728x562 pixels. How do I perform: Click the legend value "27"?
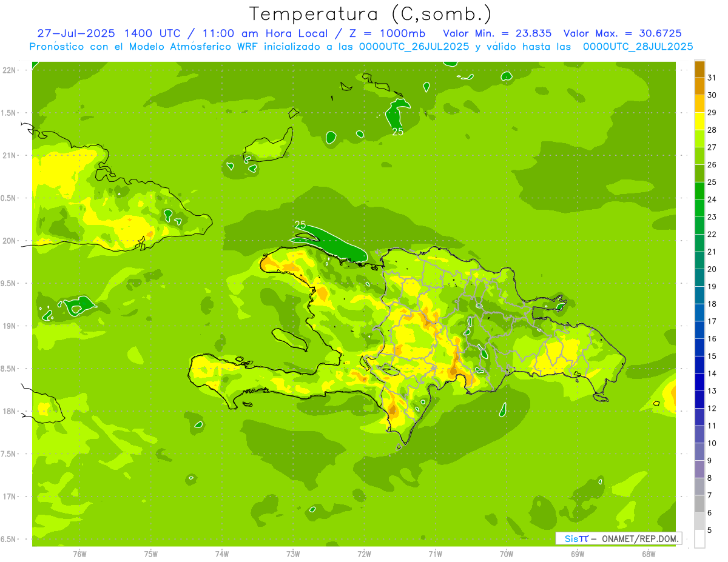click(x=712, y=147)
